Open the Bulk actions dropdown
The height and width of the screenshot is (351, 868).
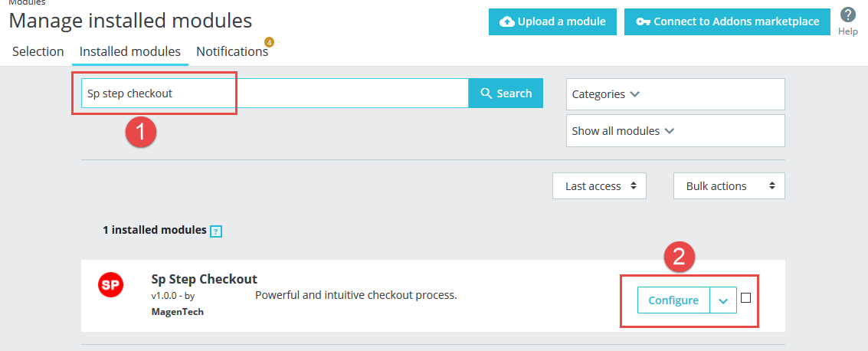click(x=729, y=186)
